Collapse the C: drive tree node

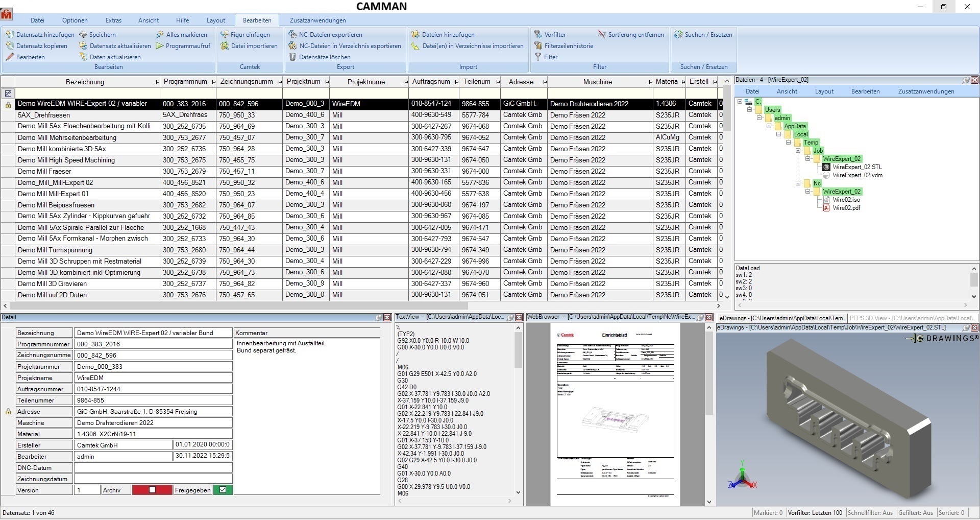tap(740, 102)
